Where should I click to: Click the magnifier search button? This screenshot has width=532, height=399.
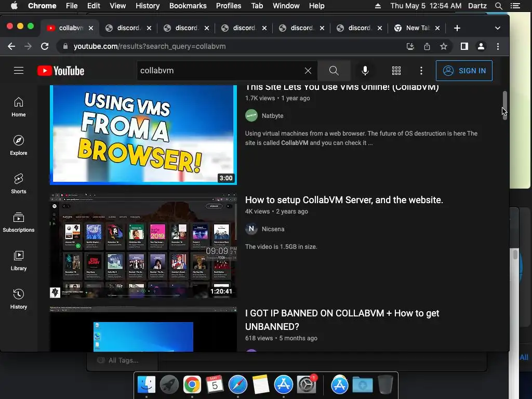pos(334,71)
